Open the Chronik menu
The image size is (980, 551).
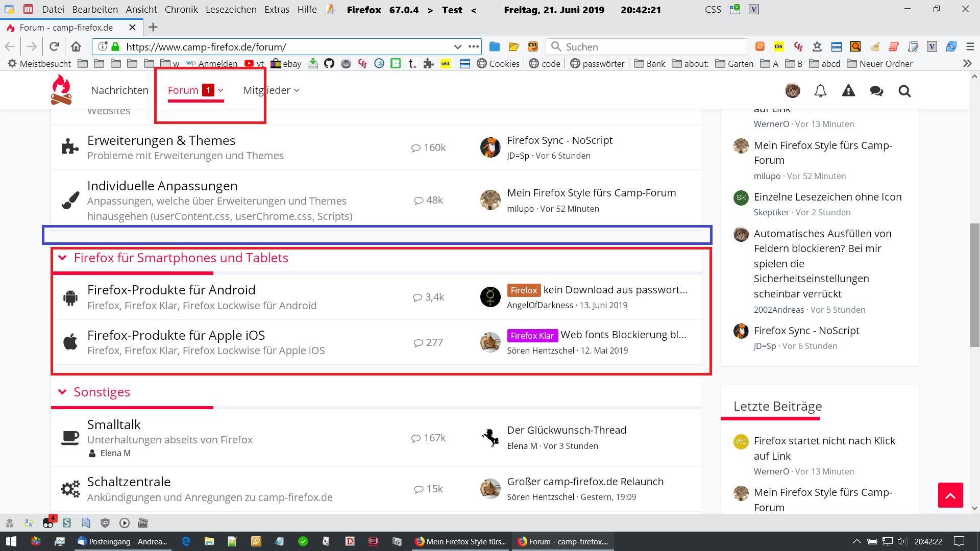pyautogui.click(x=181, y=10)
